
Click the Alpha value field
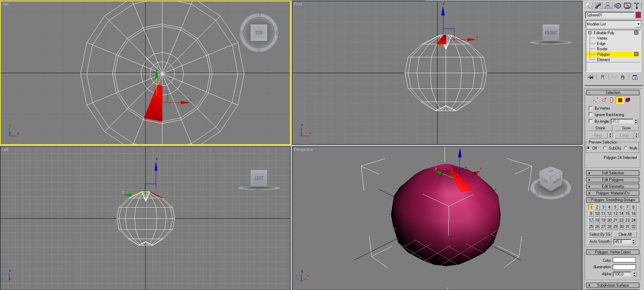(x=623, y=274)
